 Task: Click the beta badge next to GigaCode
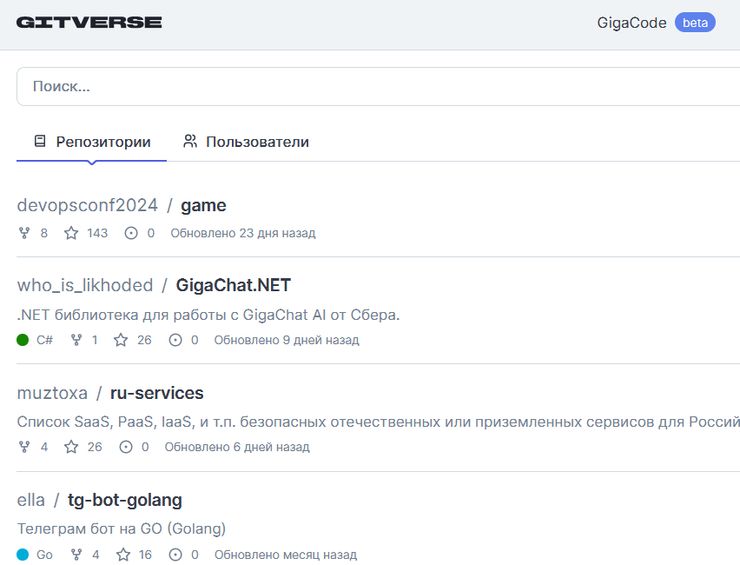[x=695, y=23]
